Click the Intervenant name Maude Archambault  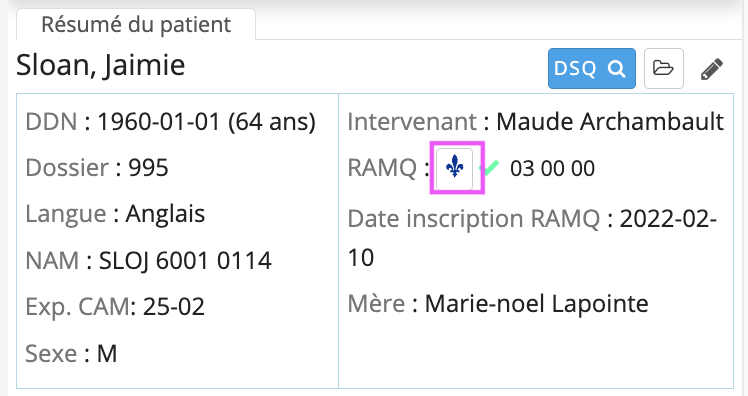pos(610,122)
